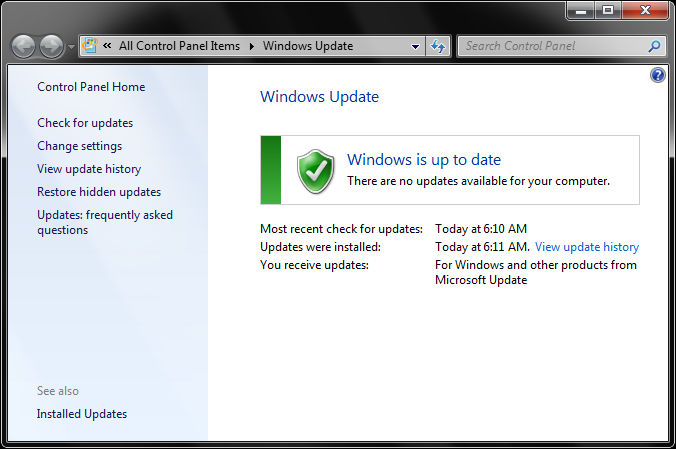Open Help via the blue question mark
Viewport: 676px width, 449px height.
coord(657,75)
